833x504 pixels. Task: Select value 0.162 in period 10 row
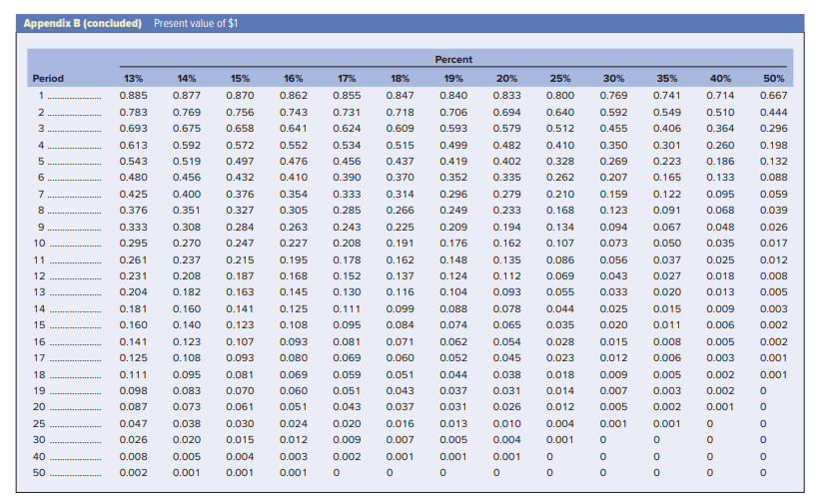[x=506, y=244]
